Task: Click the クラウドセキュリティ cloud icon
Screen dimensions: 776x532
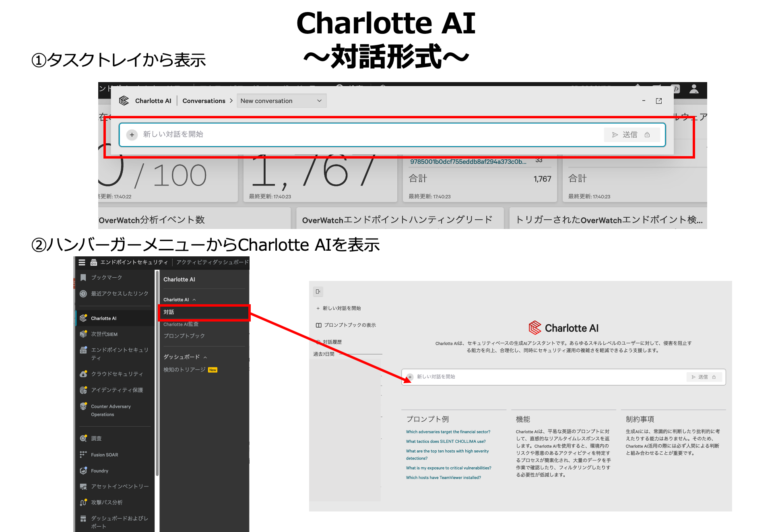Action: (83, 374)
